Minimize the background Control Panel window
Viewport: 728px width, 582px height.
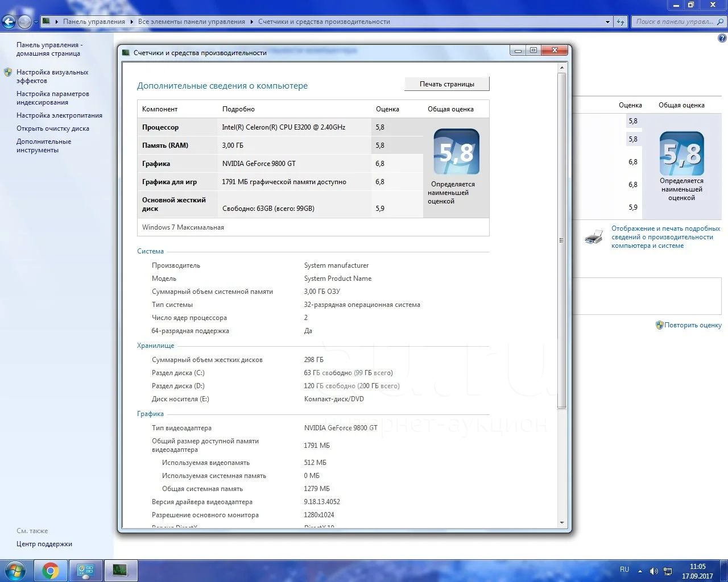(676, 5)
